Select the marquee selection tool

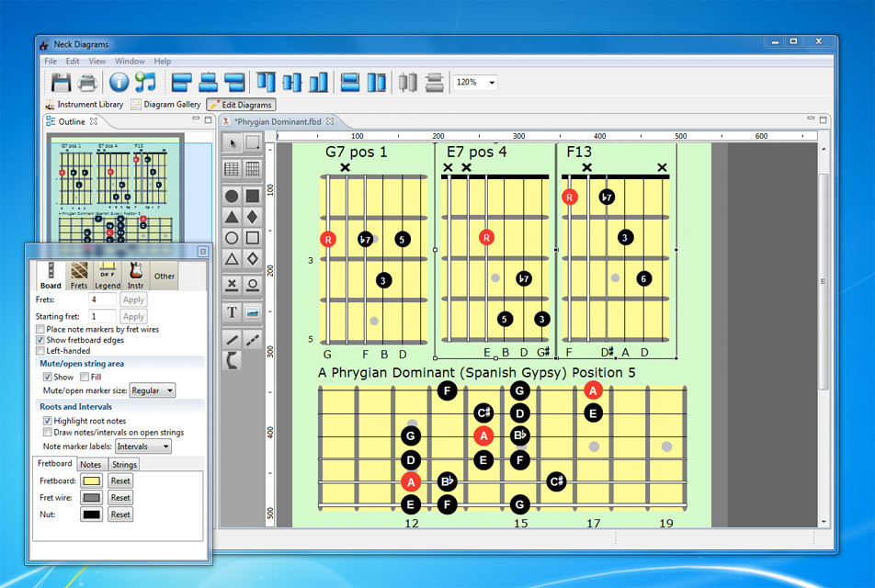253,142
